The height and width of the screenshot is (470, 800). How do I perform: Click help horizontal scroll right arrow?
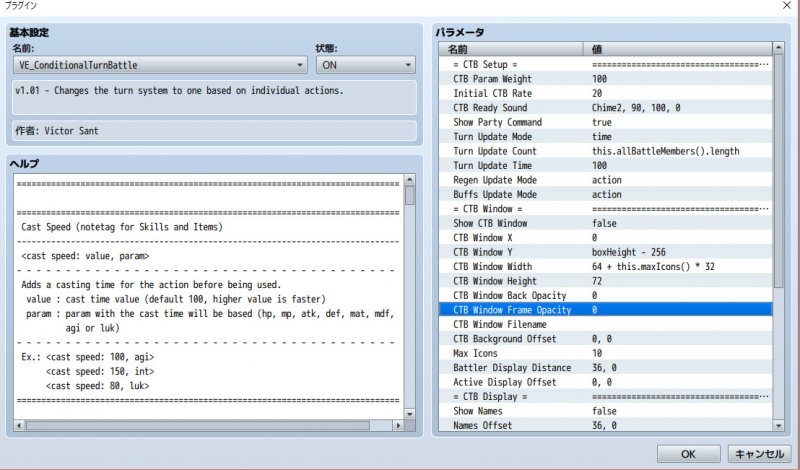(398, 425)
